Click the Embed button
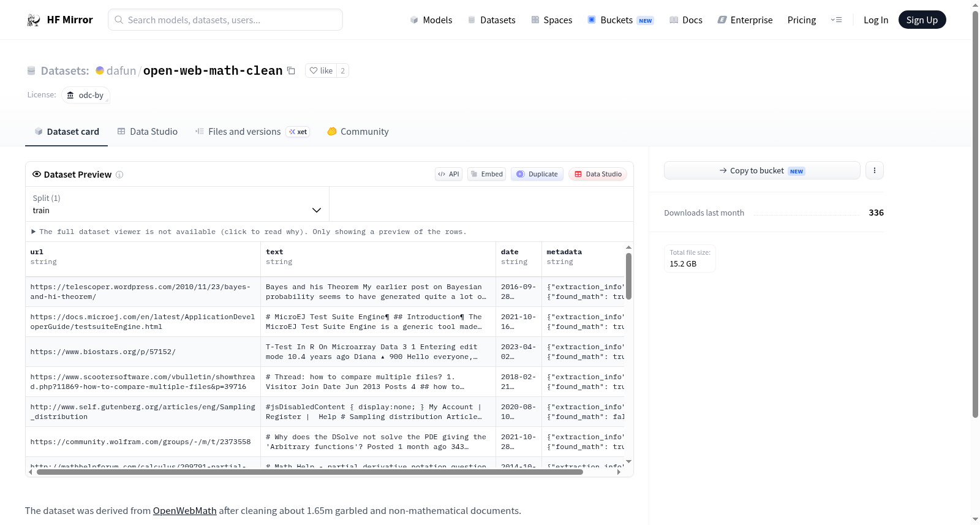 coord(487,174)
